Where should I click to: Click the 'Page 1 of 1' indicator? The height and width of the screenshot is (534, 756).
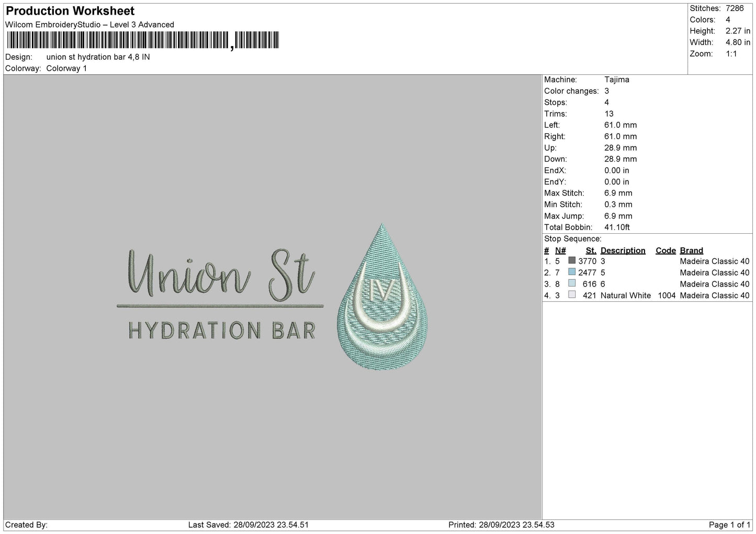pos(730,525)
